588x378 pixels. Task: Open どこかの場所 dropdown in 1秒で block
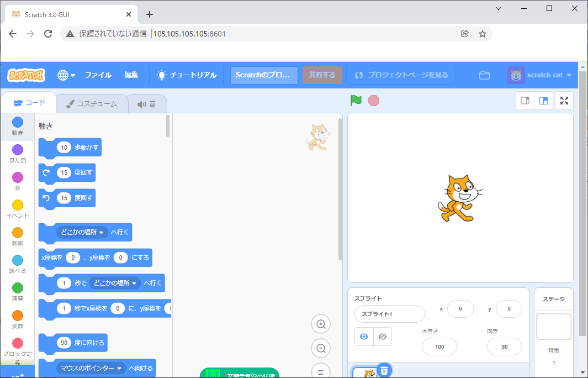[x=115, y=283]
